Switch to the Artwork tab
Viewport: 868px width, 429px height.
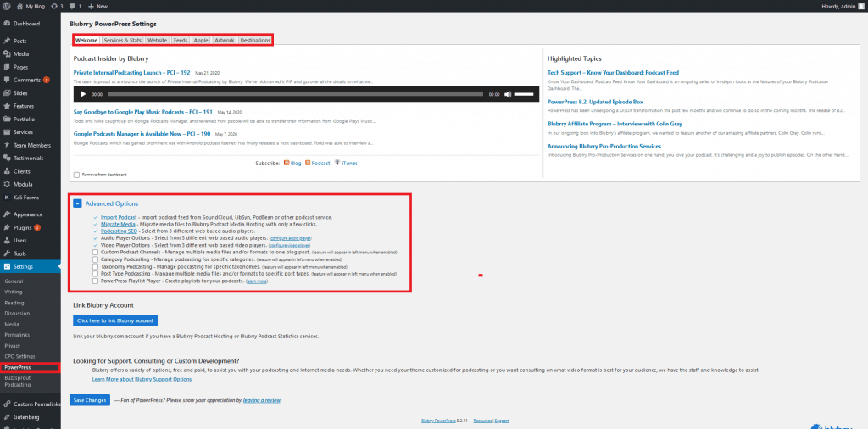tap(224, 41)
